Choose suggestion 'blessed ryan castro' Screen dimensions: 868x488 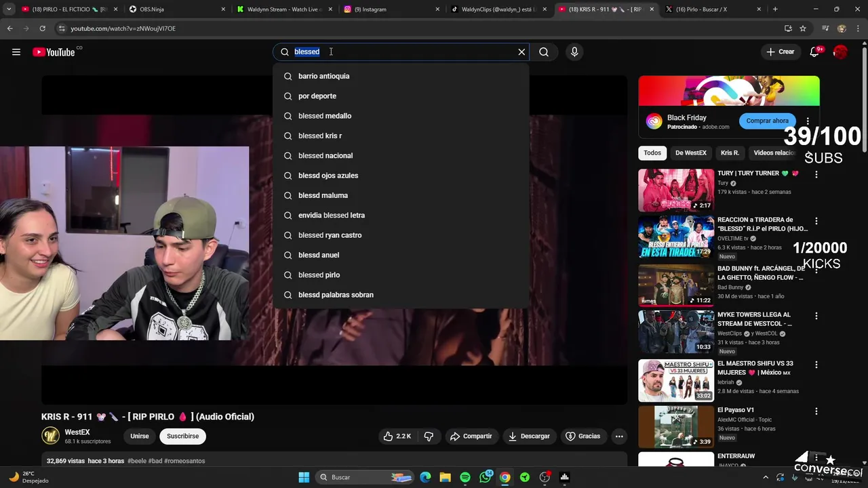pos(401,235)
